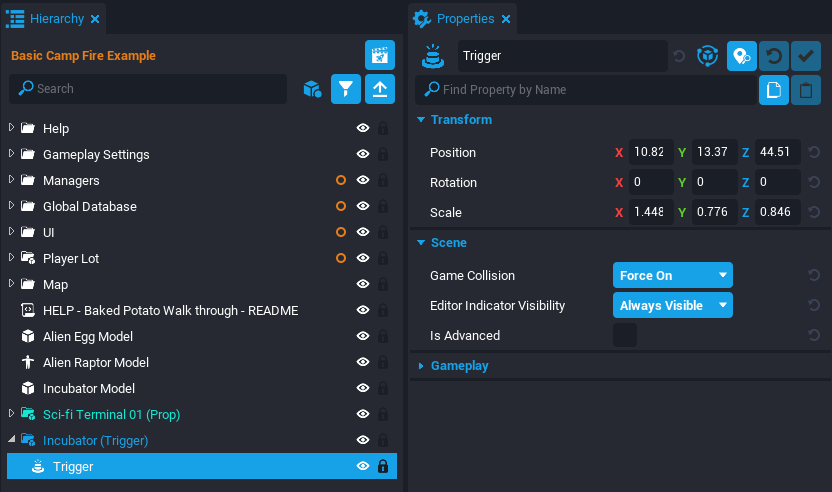This screenshot has width=832, height=492.
Task: Click the upload arrow button in Hierarchy
Action: pos(380,89)
